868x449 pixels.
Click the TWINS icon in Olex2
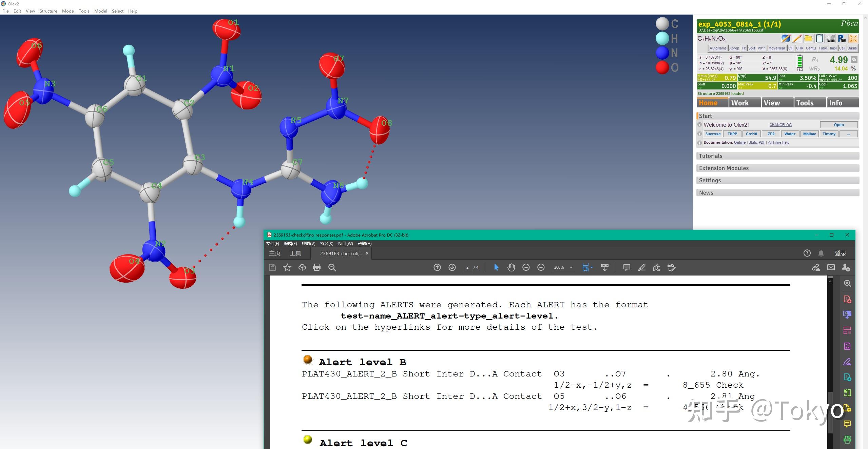[830, 39]
